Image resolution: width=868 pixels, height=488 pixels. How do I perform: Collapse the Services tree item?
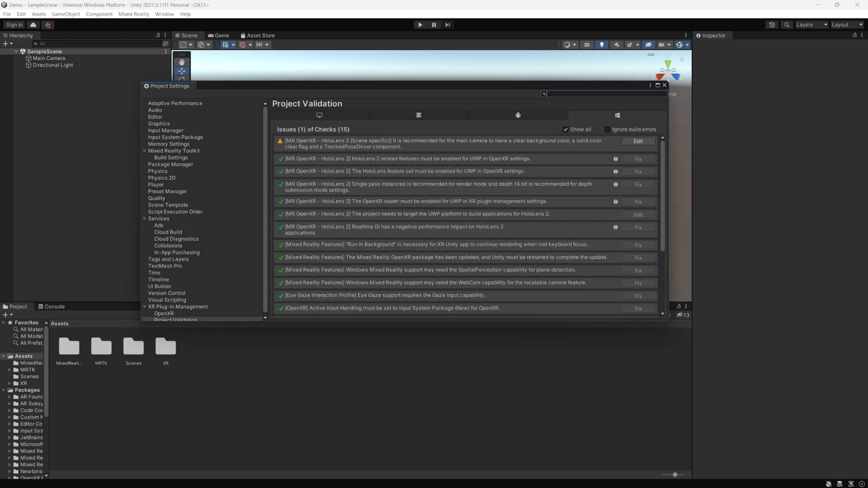(145, 219)
